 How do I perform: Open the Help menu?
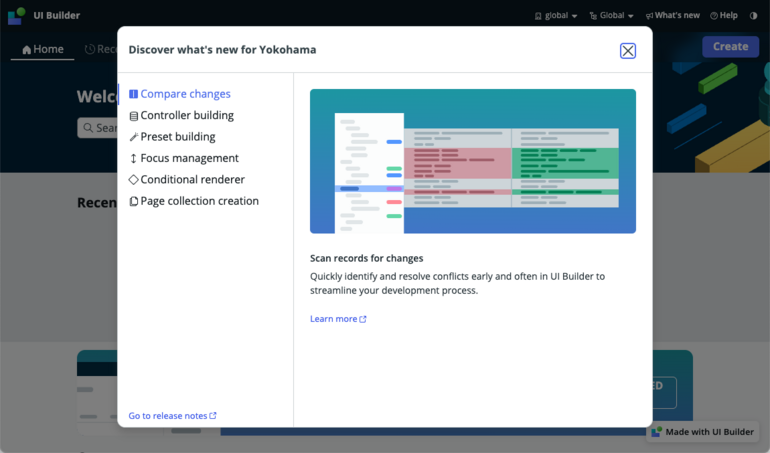click(x=724, y=16)
